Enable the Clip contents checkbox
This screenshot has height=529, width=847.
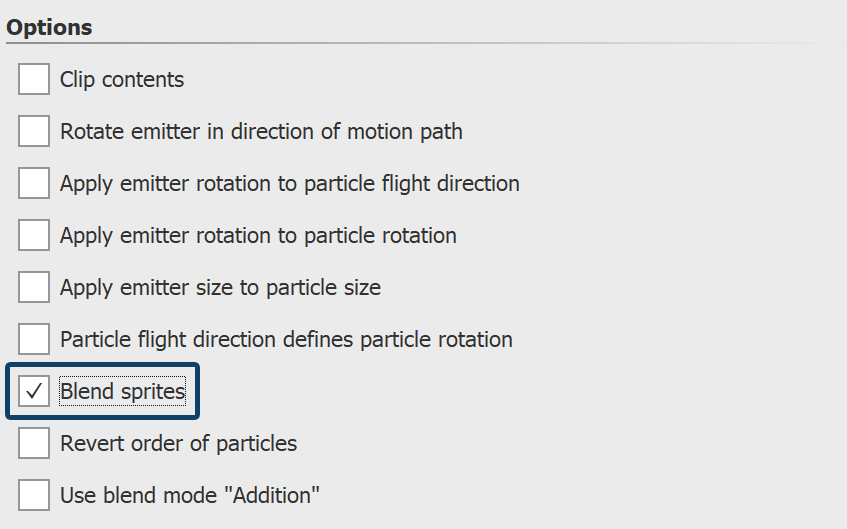point(34,79)
